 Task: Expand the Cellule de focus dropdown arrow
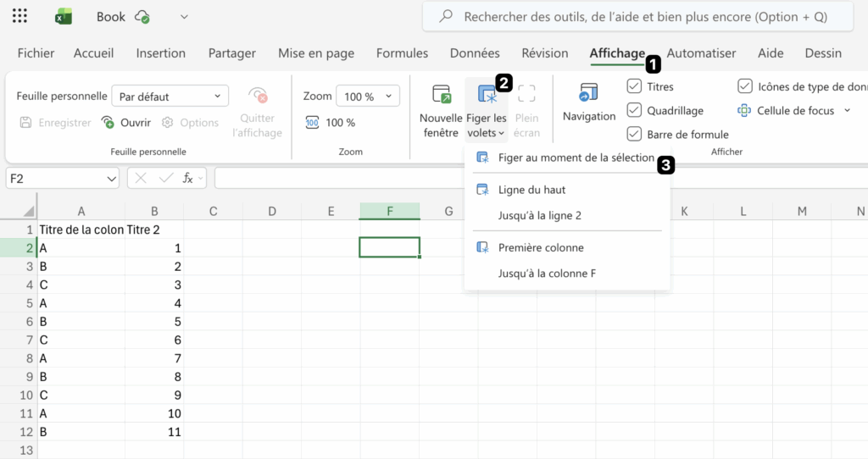click(x=846, y=111)
